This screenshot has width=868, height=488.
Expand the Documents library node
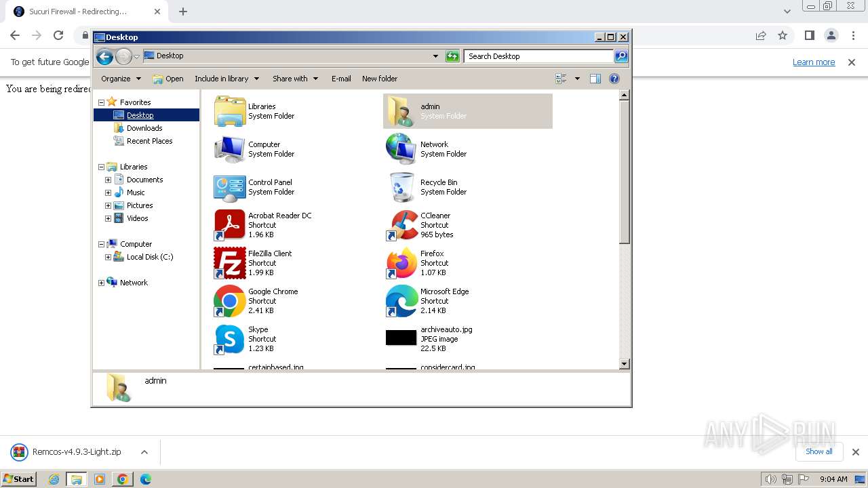(108, 180)
